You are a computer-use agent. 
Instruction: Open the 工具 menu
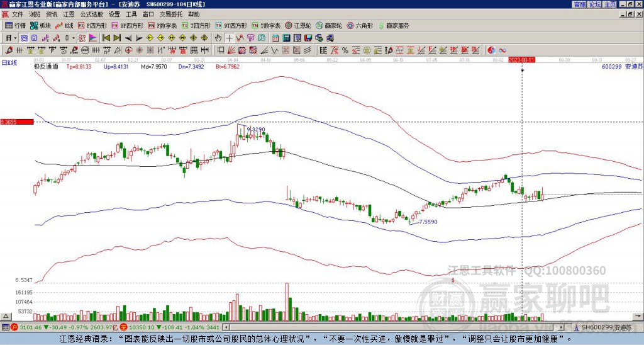pos(131,14)
